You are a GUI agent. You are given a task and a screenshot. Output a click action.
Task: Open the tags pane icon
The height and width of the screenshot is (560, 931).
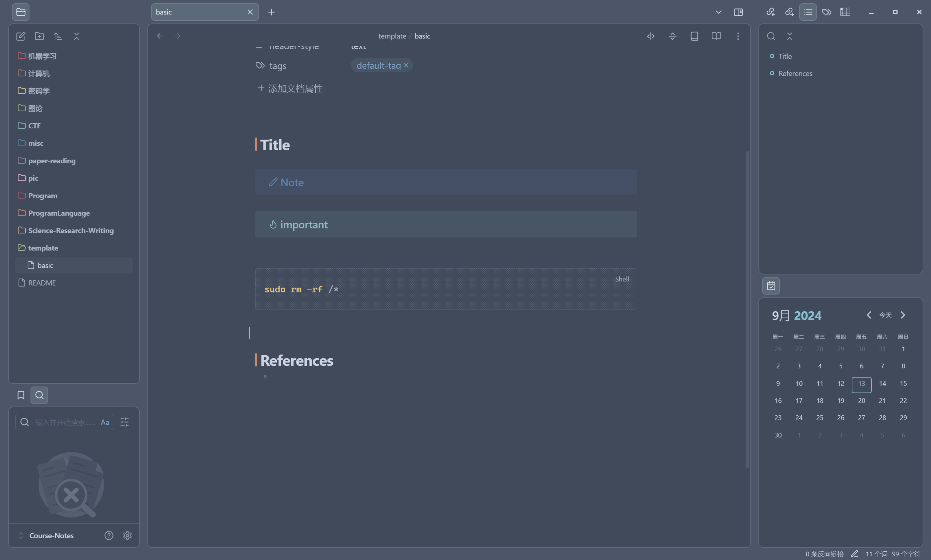(827, 12)
